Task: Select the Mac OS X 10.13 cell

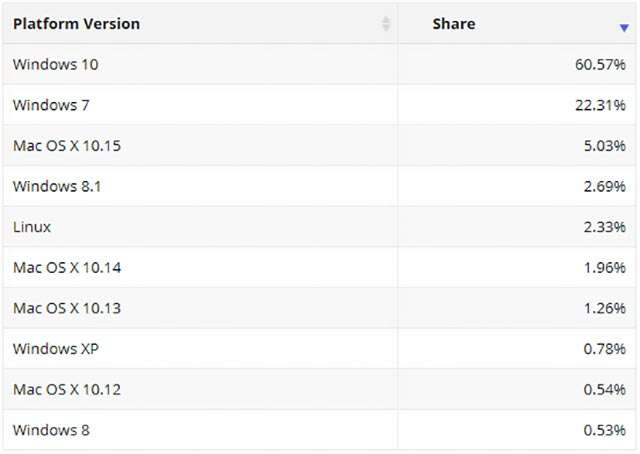Action: click(x=67, y=308)
